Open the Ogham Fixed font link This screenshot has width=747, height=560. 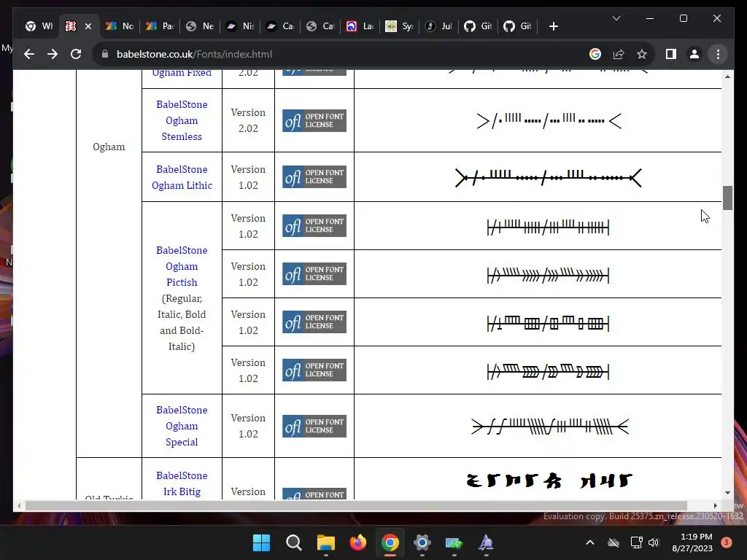click(182, 73)
